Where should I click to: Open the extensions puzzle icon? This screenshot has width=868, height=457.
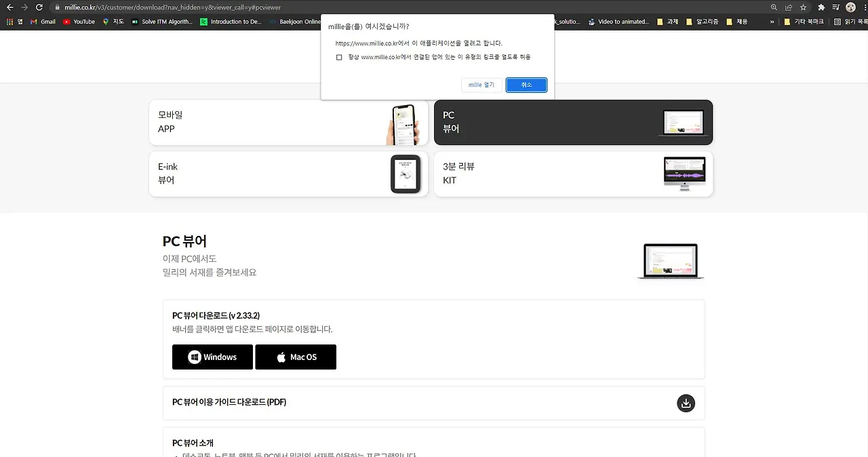pos(821,7)
